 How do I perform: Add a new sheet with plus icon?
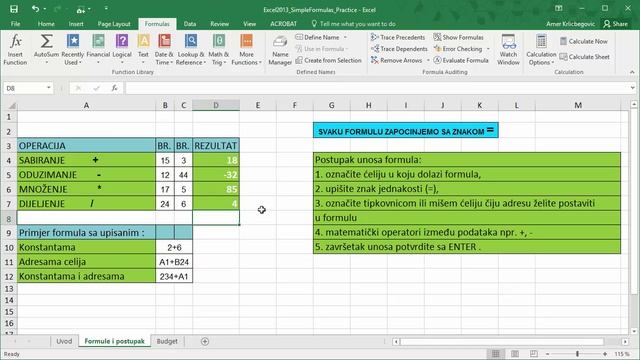coord(205,341)
